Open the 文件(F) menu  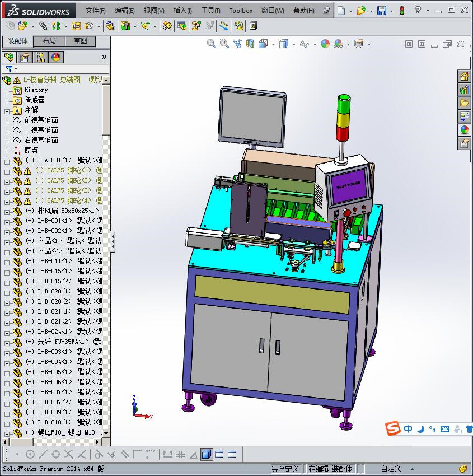pyautogui.click(x=95, y=11)
